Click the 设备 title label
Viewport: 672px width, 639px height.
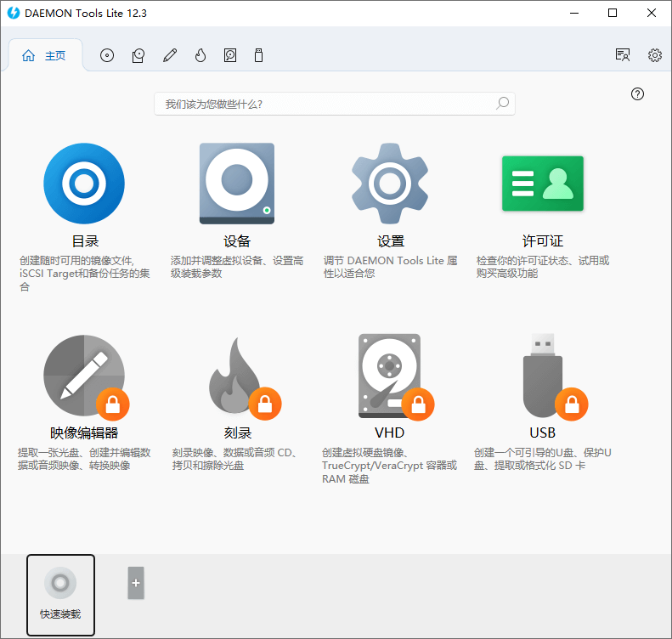pyautogui.click(x=237, y=241)
